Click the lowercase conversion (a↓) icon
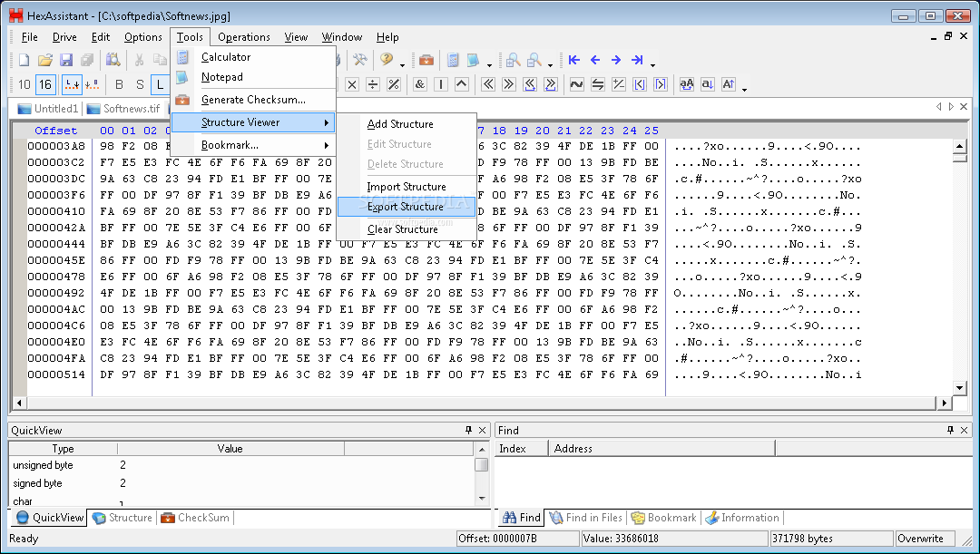This screenshot has height=554, width=980. coord(708,84)
